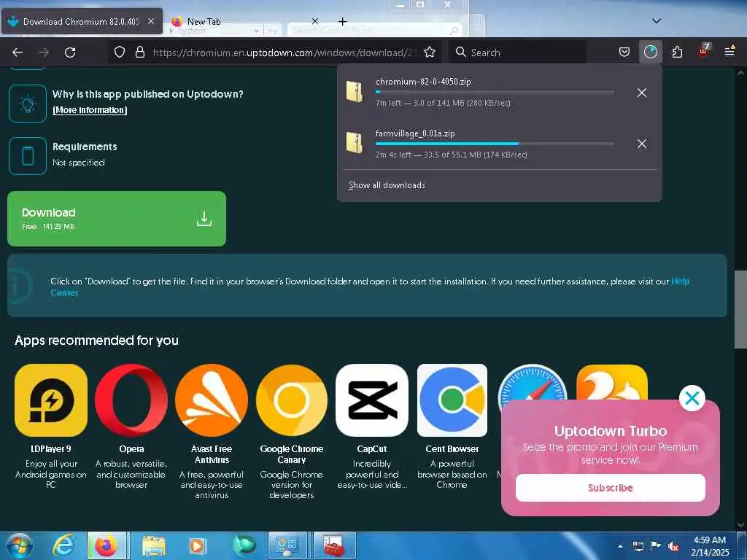Click the Firefox taskbar button

point(107,545)
